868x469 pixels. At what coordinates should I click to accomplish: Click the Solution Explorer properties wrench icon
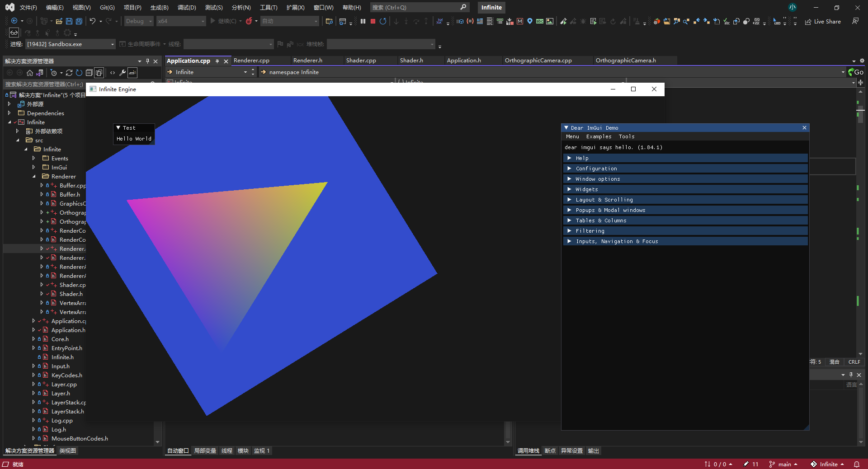123,73
